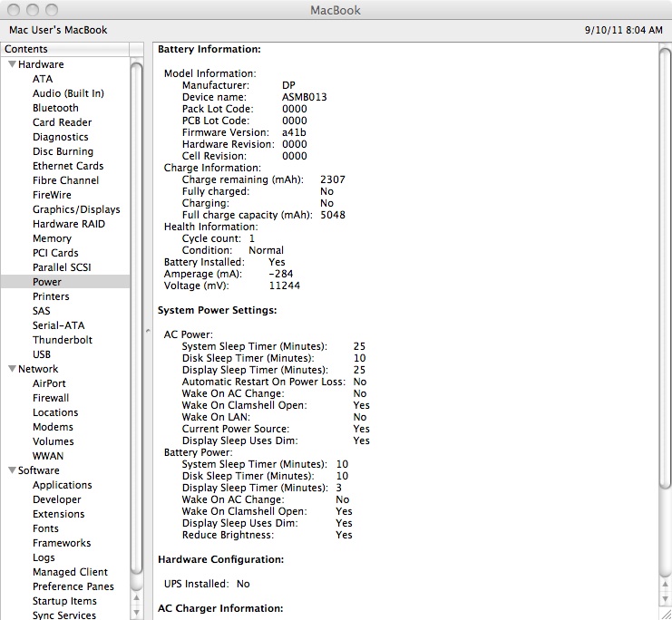The height and width of the screenshot is (620, 672).
Task: Open Hardware RAID item
Action: [x=69, y=224]
